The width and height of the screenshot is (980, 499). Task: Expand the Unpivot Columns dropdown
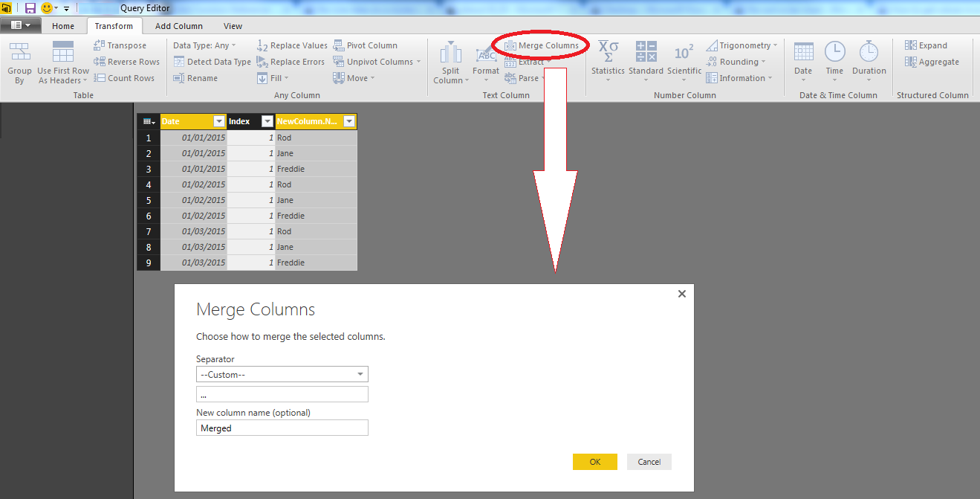[377, 62]
